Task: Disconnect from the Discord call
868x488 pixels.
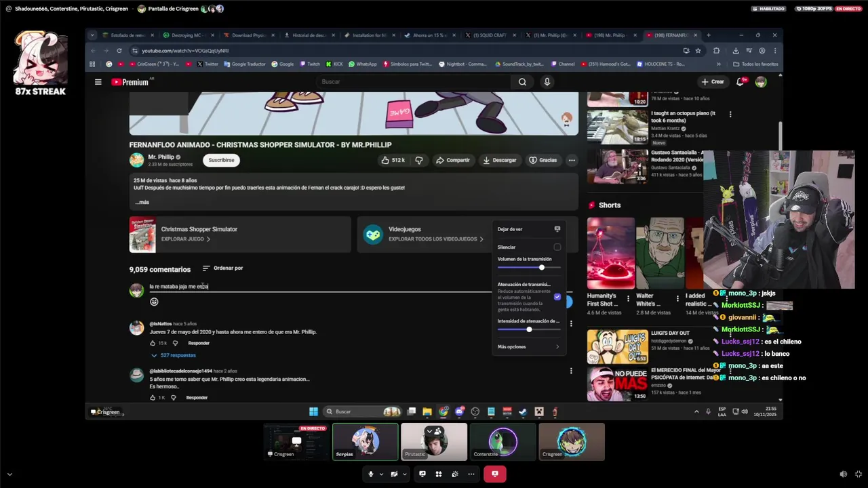Action: (495, 474)
